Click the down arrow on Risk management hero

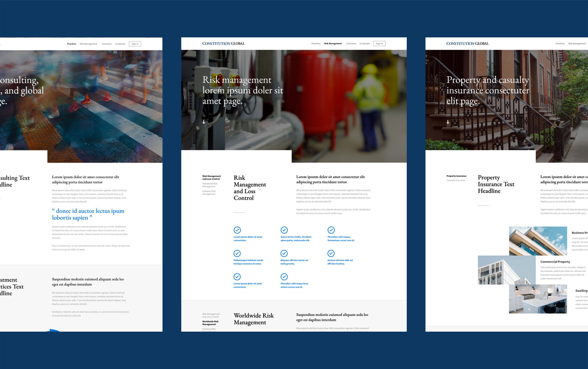[203, 122]
